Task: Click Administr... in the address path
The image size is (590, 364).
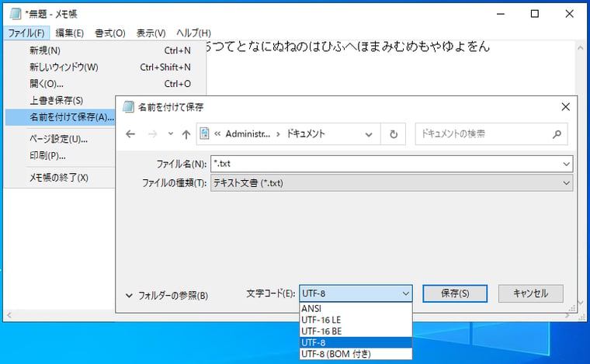Action: tap(248, 133)
